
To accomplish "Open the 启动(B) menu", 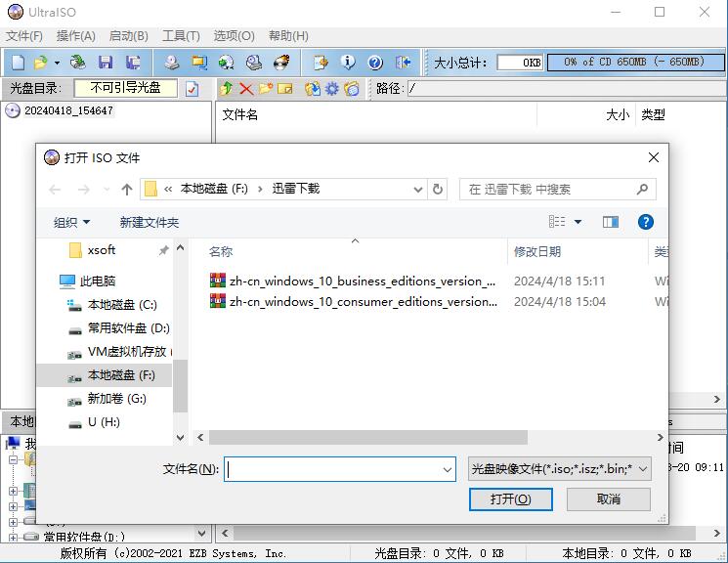I will (x=129, y=36).
